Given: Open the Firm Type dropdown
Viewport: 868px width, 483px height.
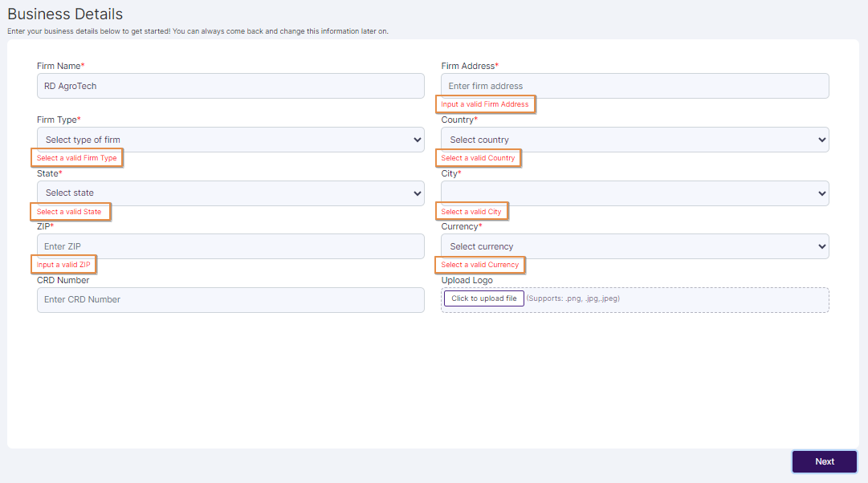Looking at the screenshot, I should click(230, 139).
